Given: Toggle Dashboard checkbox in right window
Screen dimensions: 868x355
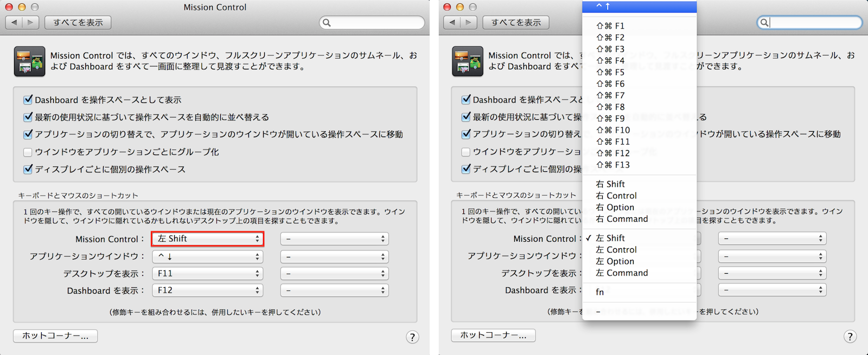Looking at the screenshot, I should tap(466, 100).
